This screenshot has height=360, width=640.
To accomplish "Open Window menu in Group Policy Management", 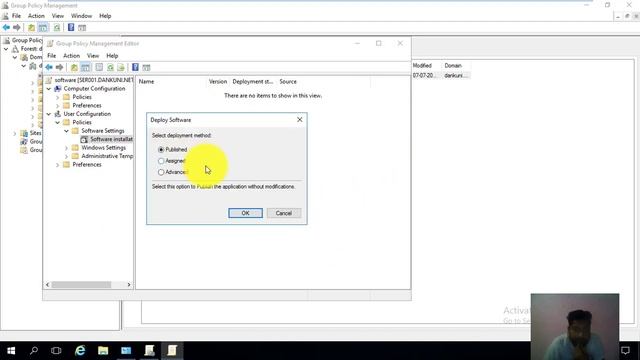I will click(x=81, y=16).
